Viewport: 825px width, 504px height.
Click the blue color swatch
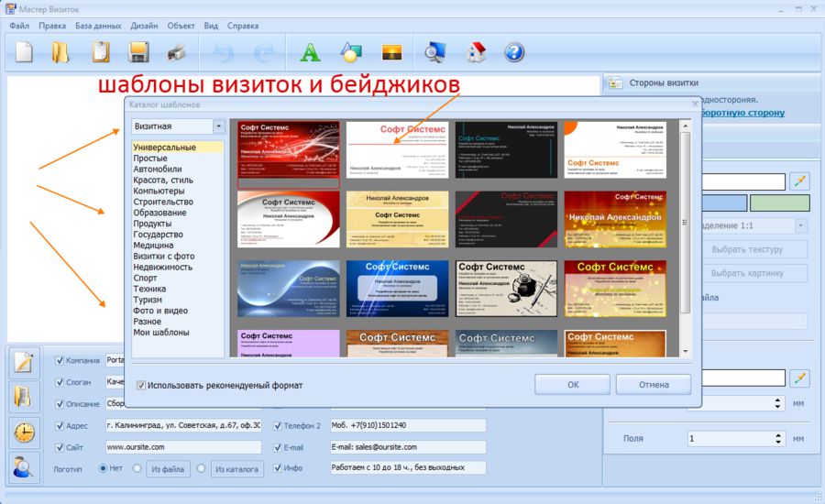(724, 203)
